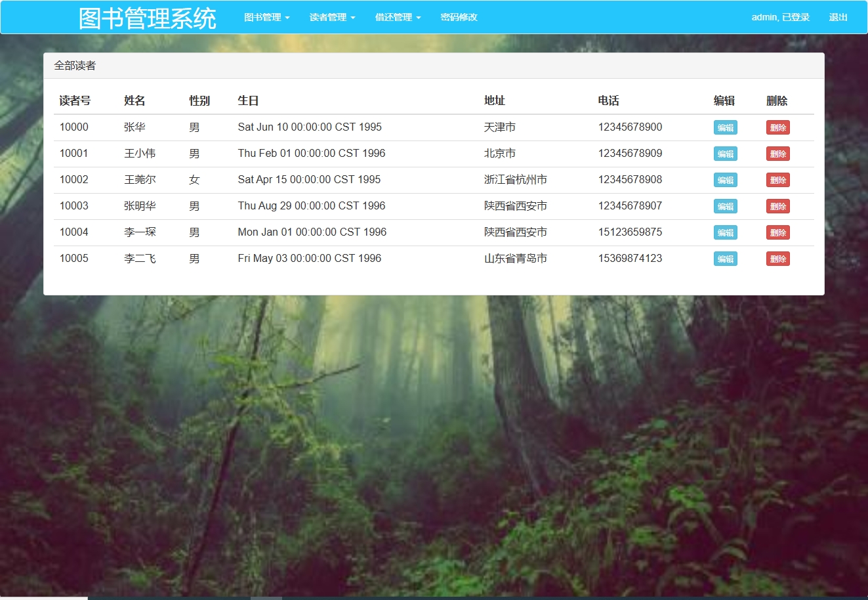This screenshot has width=868, height=600.
Task: Click the admin, 已登录 account label
Action: (781, 17)
